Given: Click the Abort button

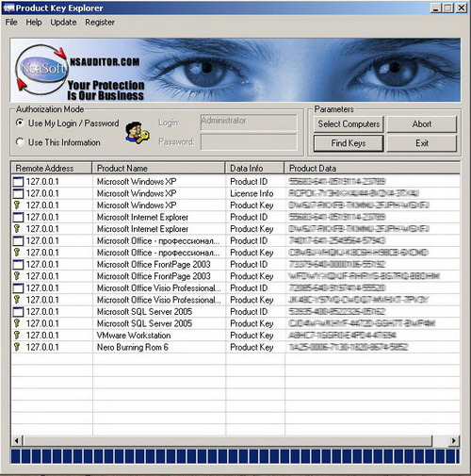Looking at the screenshot, I should point(422,124).
